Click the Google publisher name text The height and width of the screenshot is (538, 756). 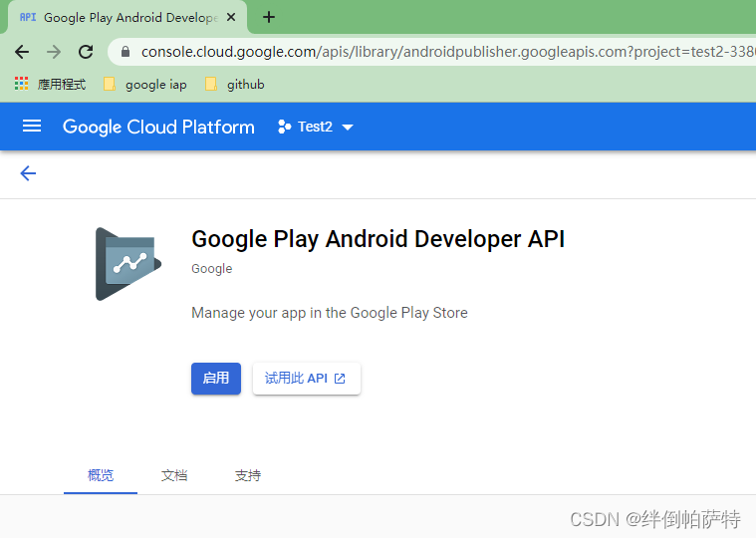click(x=212, y=269)
